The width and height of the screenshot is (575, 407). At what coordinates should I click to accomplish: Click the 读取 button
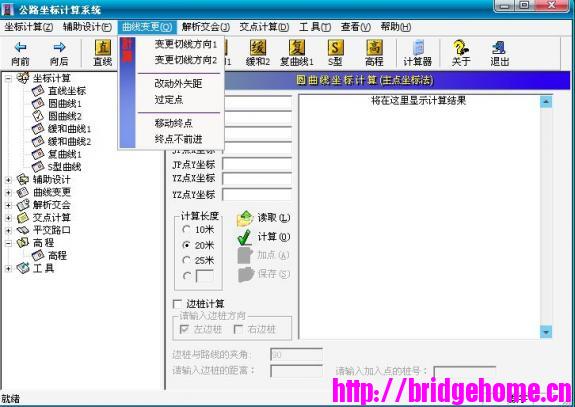(264, 218)
